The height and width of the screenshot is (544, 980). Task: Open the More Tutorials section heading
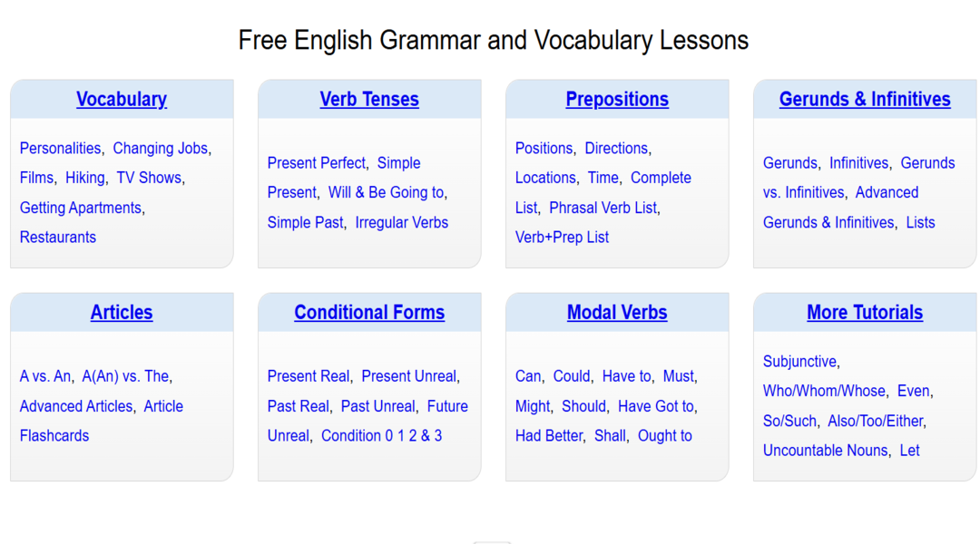pyautogui.click(x=865, y=312)
